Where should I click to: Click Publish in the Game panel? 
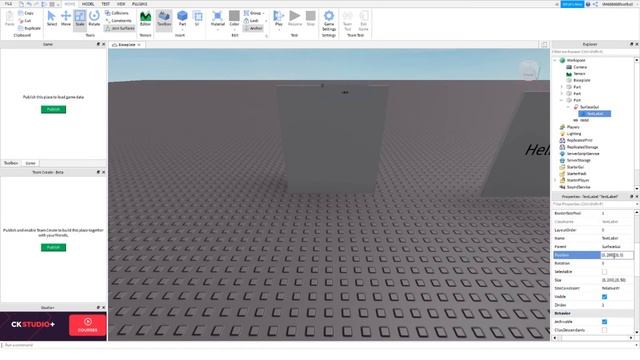53,109
